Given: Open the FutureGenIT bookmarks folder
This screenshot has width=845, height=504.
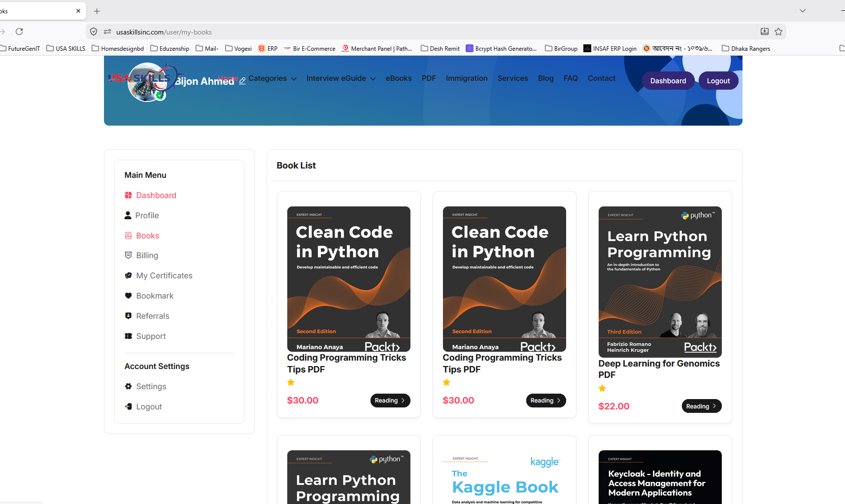Looking at the screenshot, I should coord(21,48).
